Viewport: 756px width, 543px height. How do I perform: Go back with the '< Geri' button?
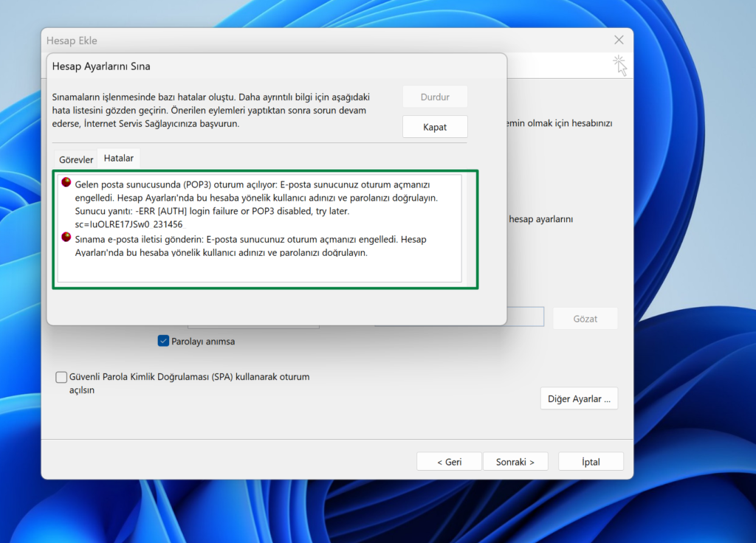point(449,462)
